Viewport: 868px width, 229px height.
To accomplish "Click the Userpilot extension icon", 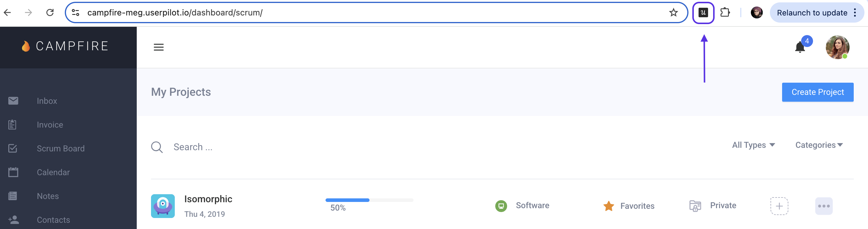I will click(x=703, y=13).
